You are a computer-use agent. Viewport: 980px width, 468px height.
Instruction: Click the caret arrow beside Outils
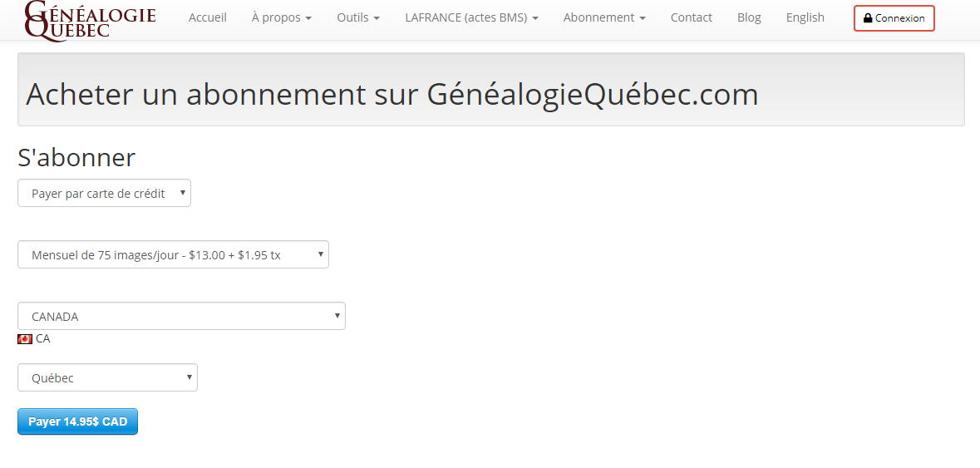point(377,19)
